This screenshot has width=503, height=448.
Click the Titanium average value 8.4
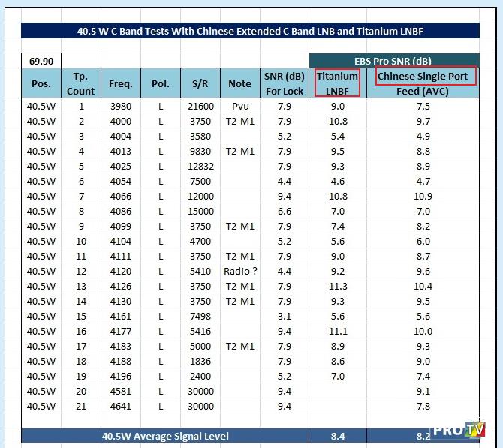coord(337,436)
